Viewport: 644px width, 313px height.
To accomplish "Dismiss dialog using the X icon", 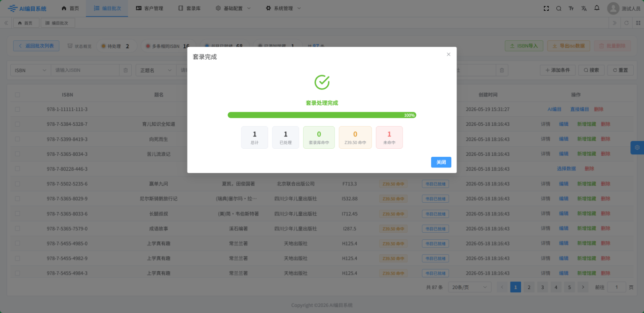I will pos(449,54).
